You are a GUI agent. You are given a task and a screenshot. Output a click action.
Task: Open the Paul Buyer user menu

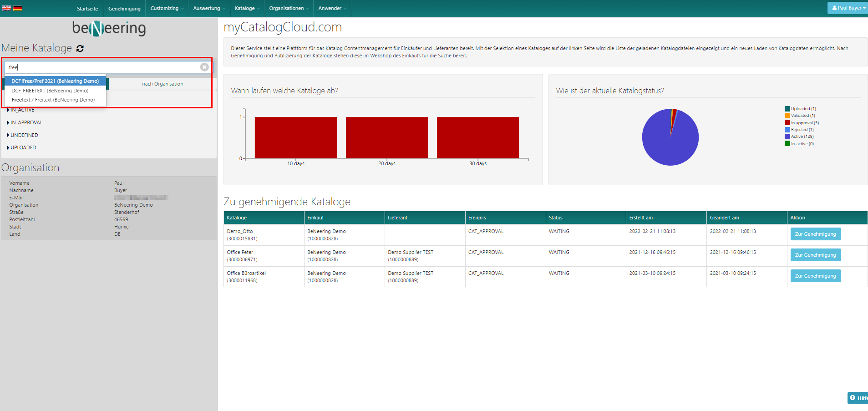tap(848, 8)
